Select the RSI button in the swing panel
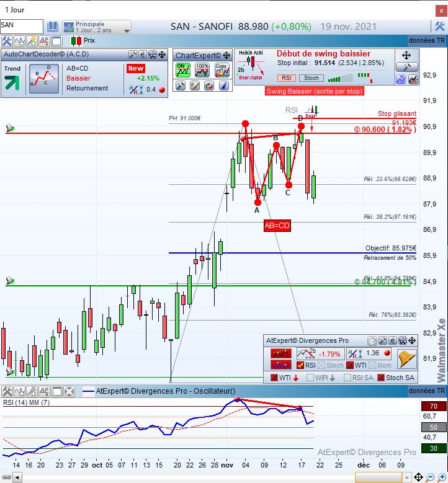This screenshot has width=448, height=483. [287, 78]
